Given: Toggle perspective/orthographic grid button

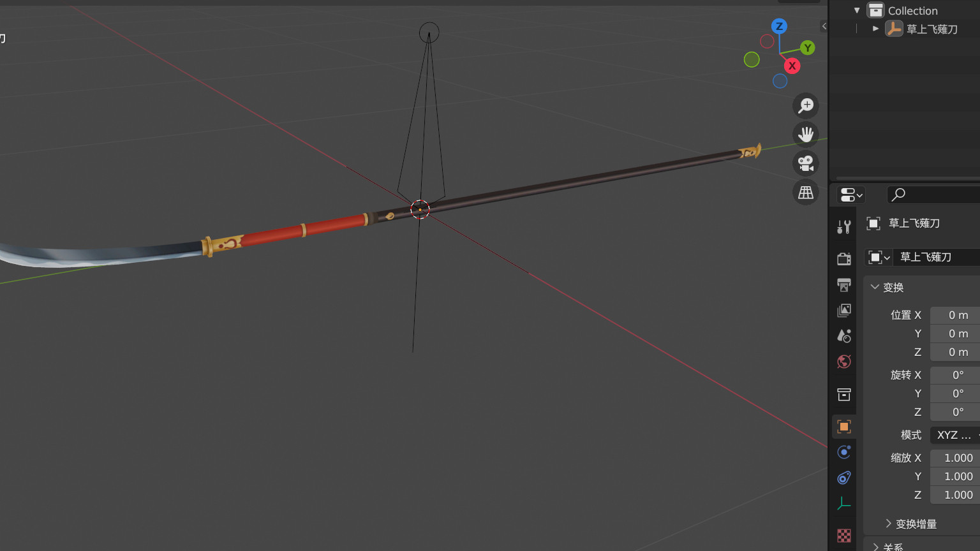Looking at the screenshot, I should (806, 192).
